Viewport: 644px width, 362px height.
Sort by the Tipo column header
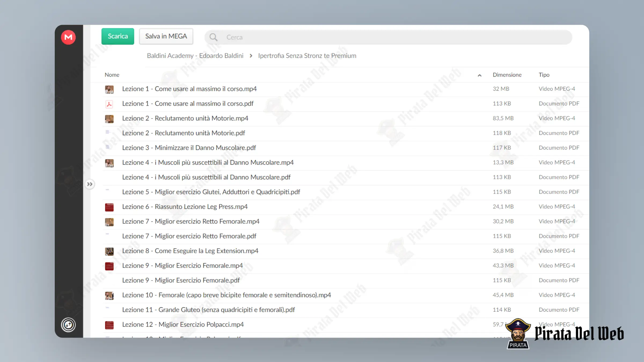click(x=544, y=75)
